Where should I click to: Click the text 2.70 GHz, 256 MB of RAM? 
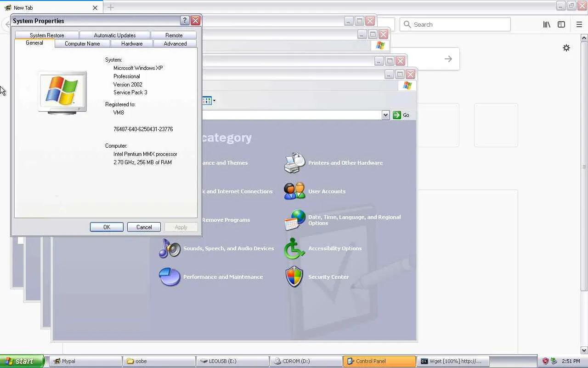pos(142,162)
